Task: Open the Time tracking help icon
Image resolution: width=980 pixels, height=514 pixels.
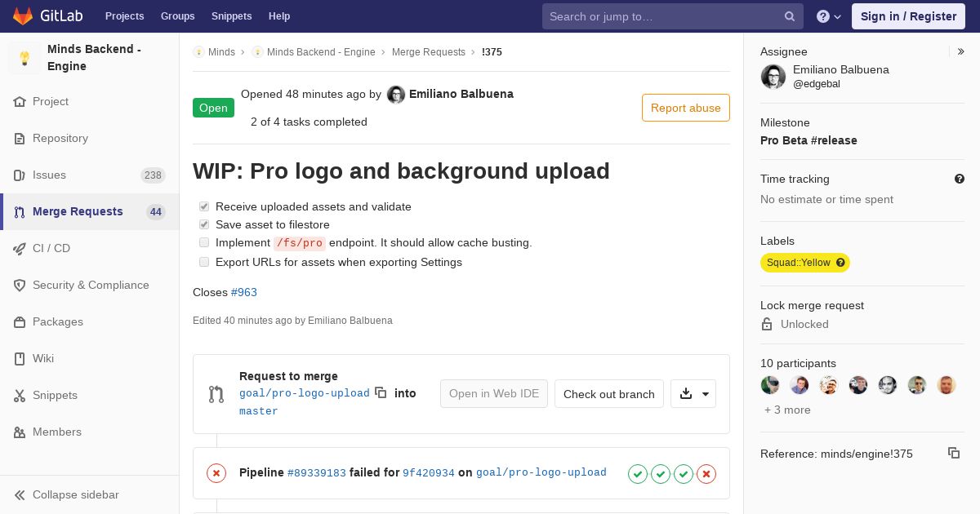Action: coord(960,179)
